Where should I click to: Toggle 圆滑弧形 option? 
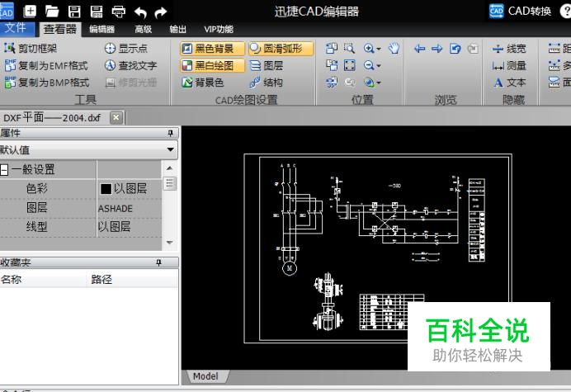(281, 49)
